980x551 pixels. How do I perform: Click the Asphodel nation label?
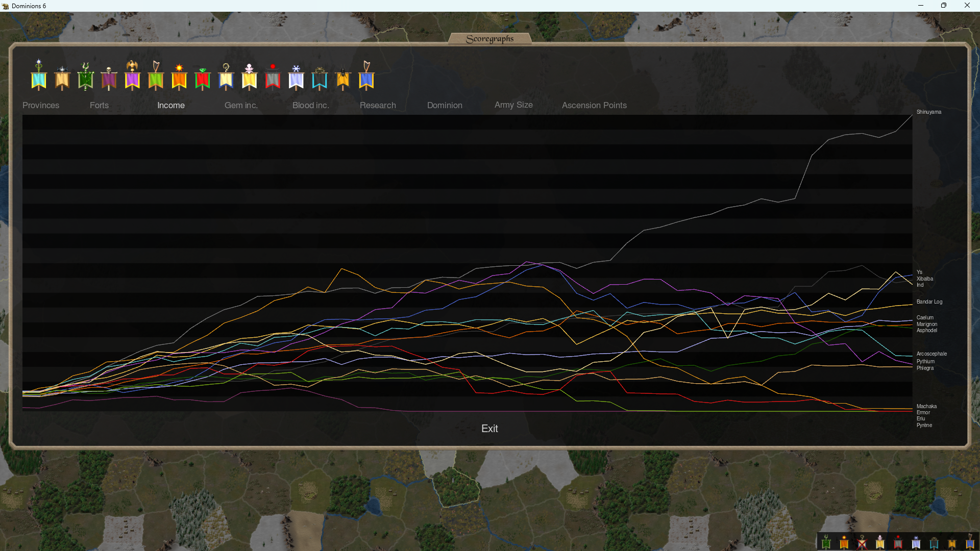click(x=926, y=330)
